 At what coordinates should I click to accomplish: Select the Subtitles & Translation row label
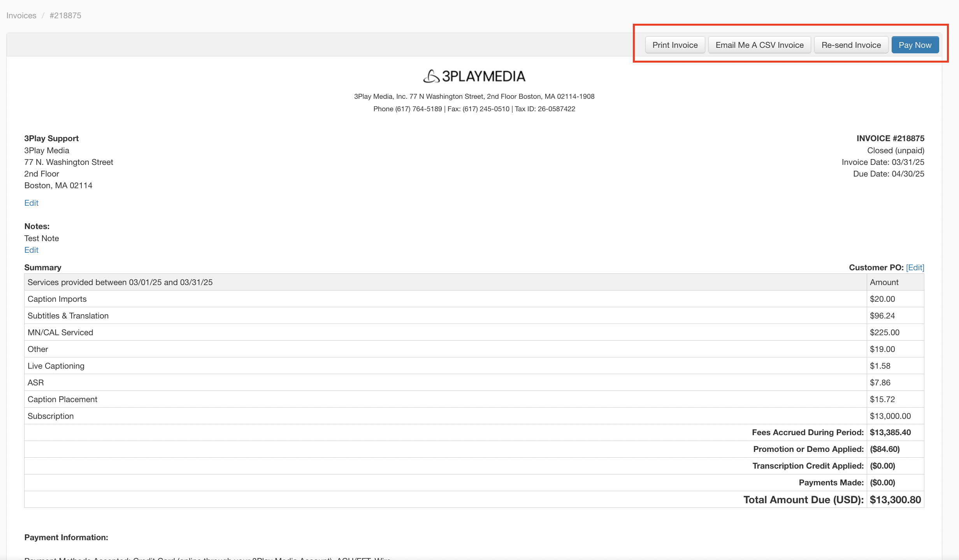[x=68, y=316]
